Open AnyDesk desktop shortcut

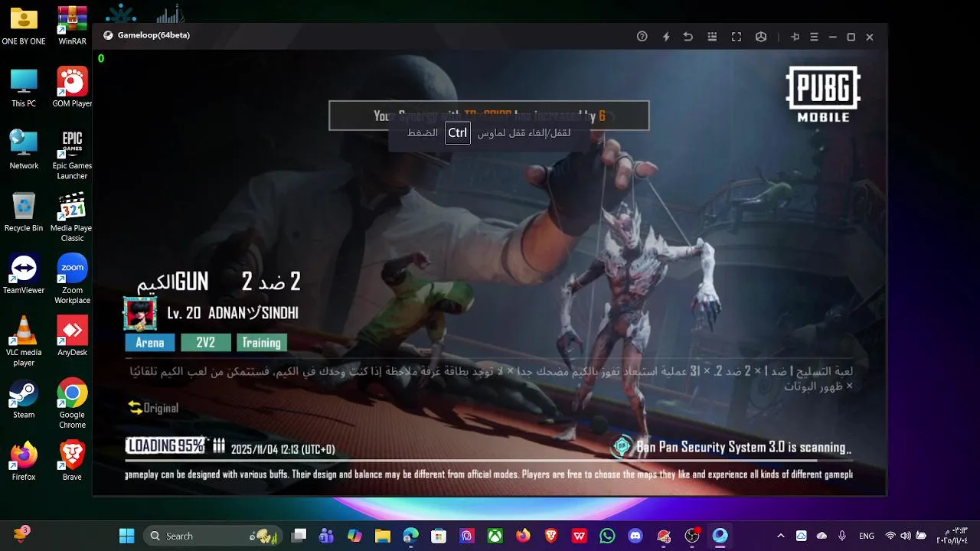tap(72, 337)
